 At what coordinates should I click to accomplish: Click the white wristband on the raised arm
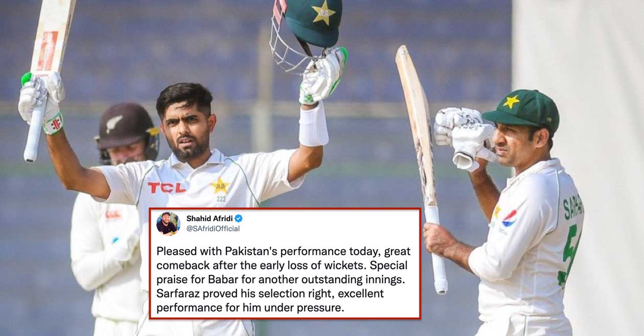[313, 123]
